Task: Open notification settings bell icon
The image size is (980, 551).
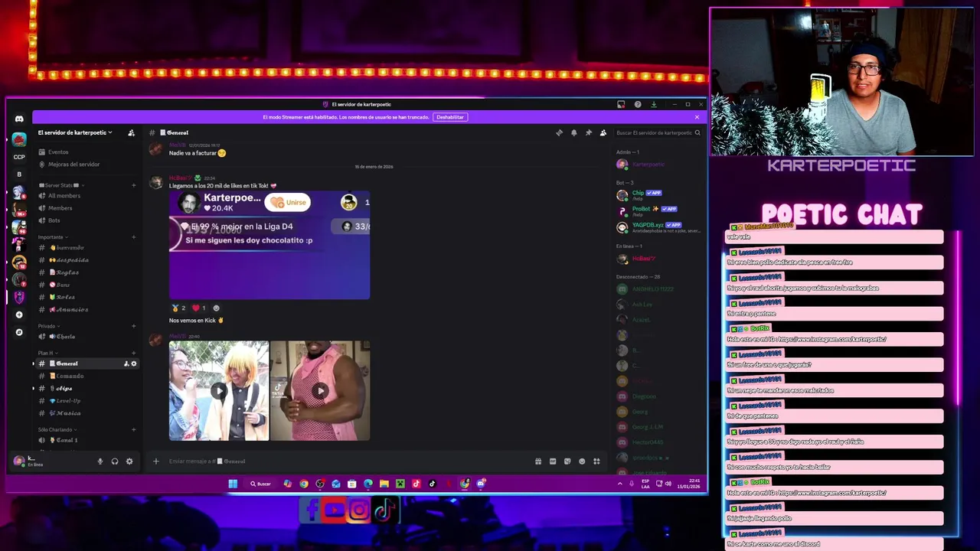Action: [574, 132]
